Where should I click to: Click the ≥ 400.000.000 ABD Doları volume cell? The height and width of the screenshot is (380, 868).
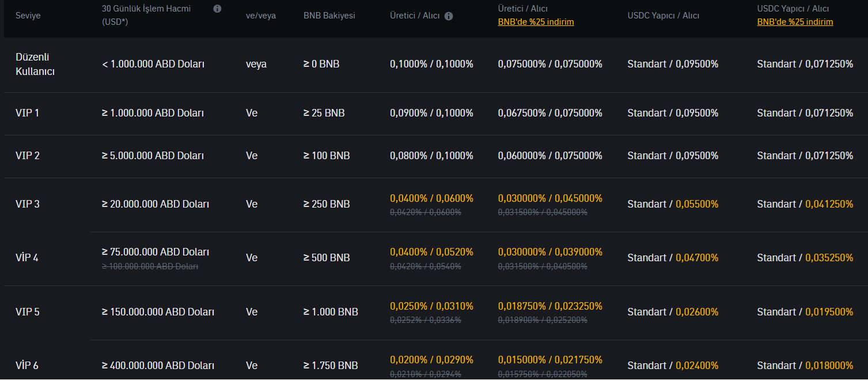[x=158, y=366]
